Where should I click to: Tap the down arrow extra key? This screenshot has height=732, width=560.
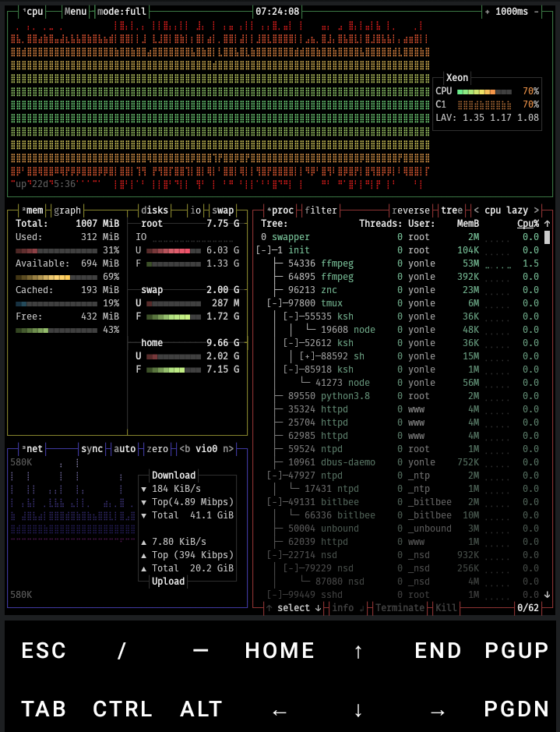coord(358,710)
